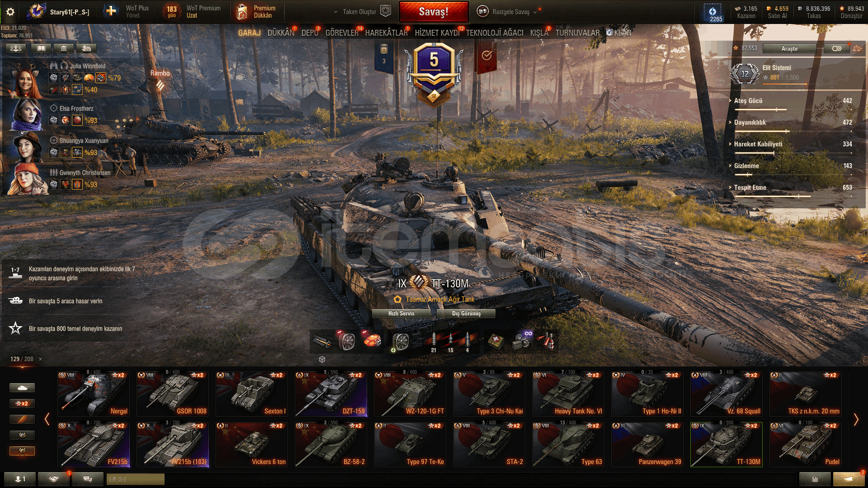
Task: Toggle the vehicle type carousel filter
Action: pos(22,388)
